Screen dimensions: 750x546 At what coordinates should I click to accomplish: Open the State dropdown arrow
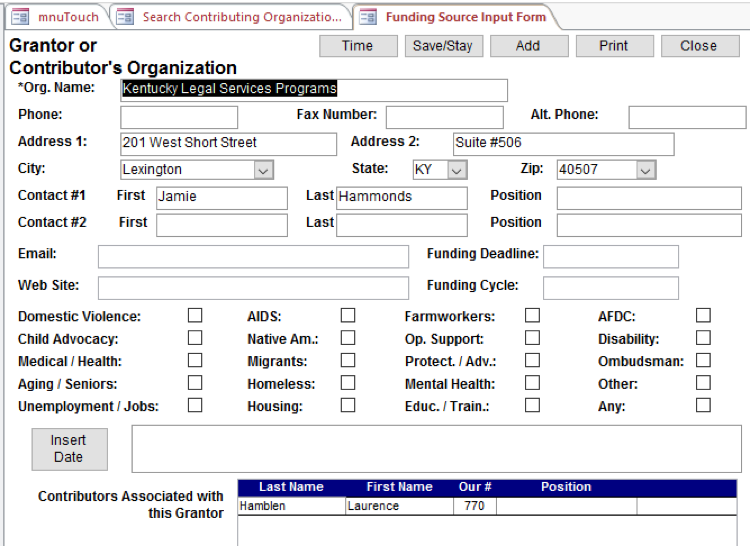[456, 170]
